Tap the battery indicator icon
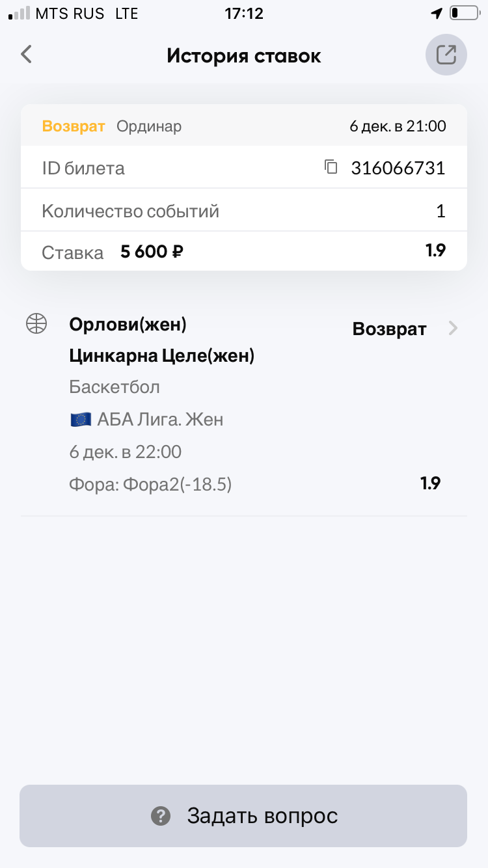 pos(463,14)
